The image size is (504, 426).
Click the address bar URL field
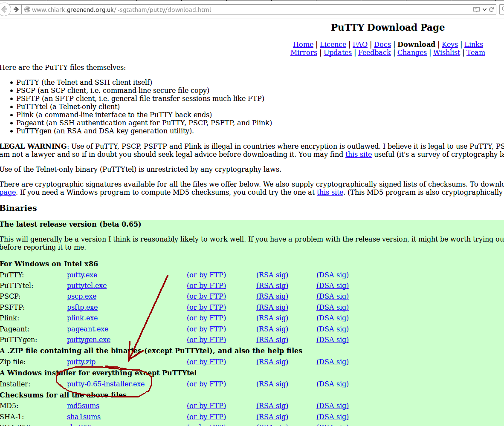tap(213, 9)
